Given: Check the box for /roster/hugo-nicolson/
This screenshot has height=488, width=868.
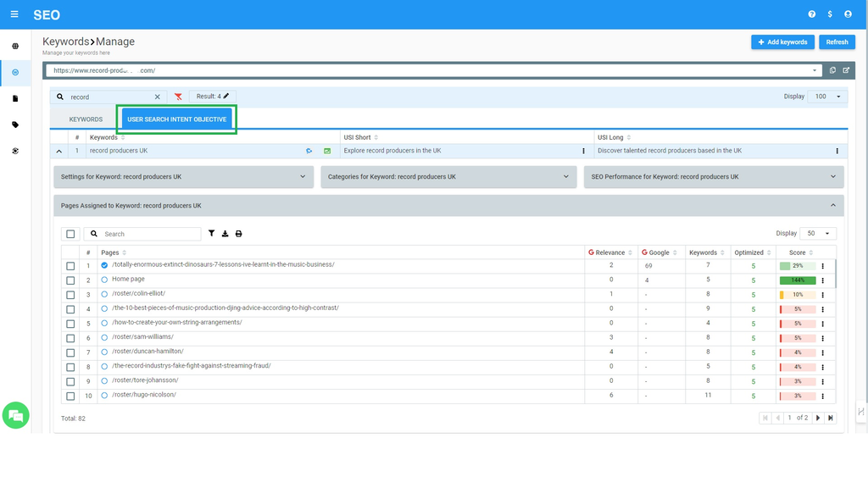Looking at the screenshot, I should tap(70, 396).
